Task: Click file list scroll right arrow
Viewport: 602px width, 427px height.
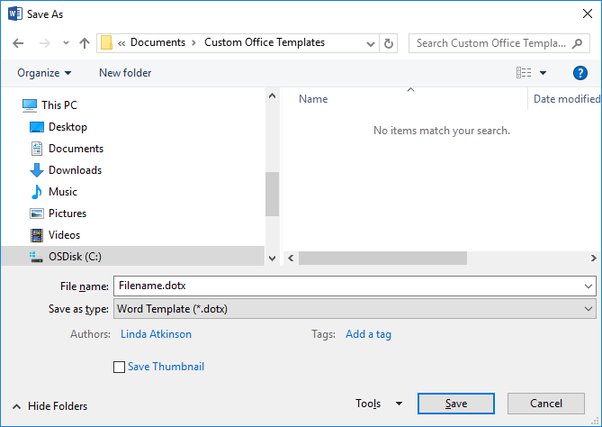Action: [x=594, y=258]
